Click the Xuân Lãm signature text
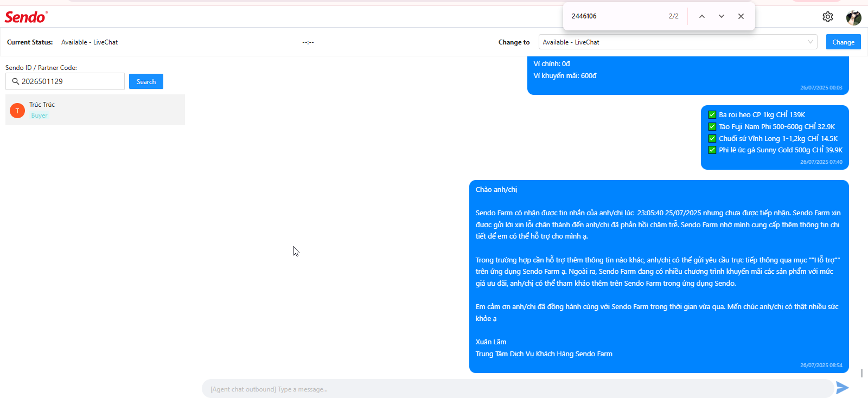868x398 pixels. pos(491,342)
